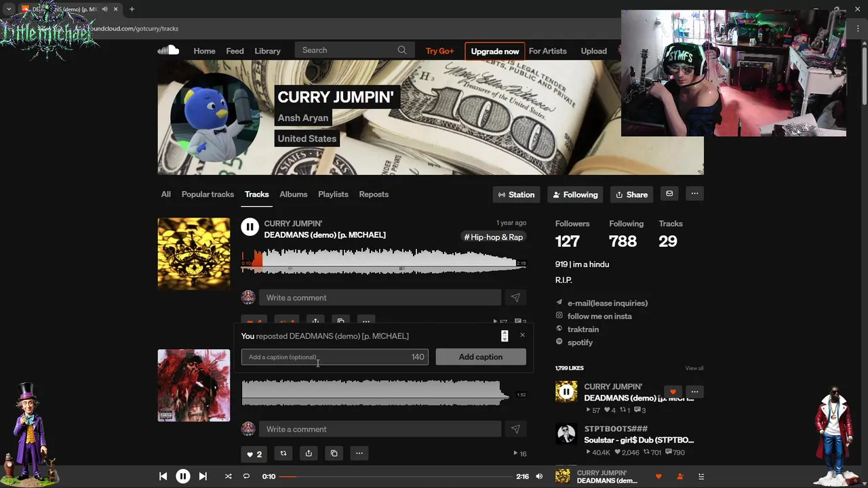This screenshot has height=488, width=868.
Task: Open the Station for this artist
Action: pyautogui.click(x=516, y=195)
